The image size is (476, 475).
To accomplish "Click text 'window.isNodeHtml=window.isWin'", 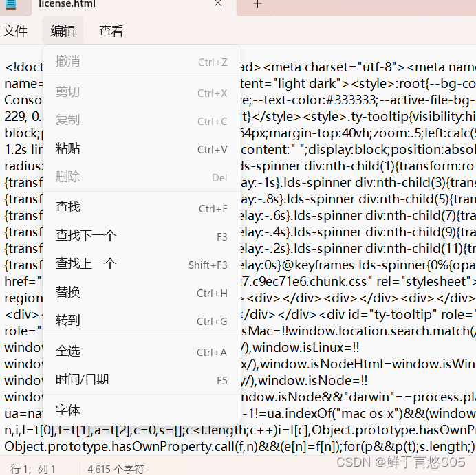I will [x=368, y=364].
